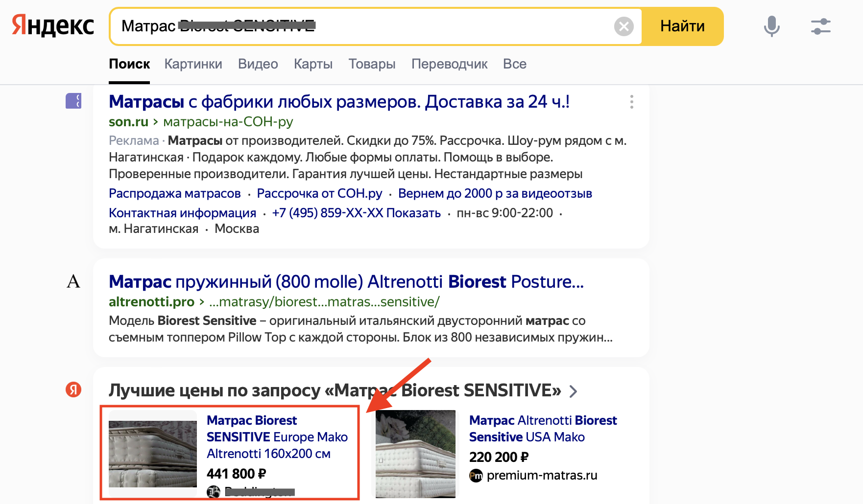863x504 pixels.
Task: Switch to the Картинки tab
Action: (193, 64)
